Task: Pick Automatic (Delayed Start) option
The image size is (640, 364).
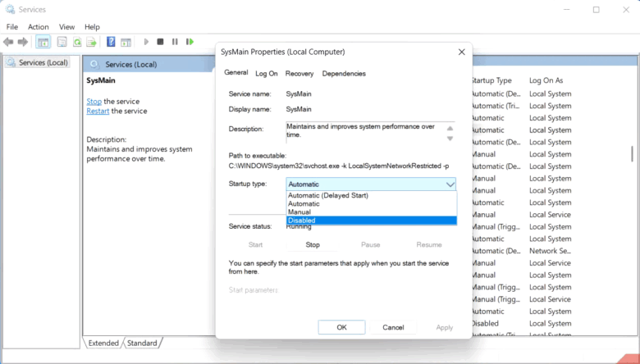Action: [x=371, y=196]
